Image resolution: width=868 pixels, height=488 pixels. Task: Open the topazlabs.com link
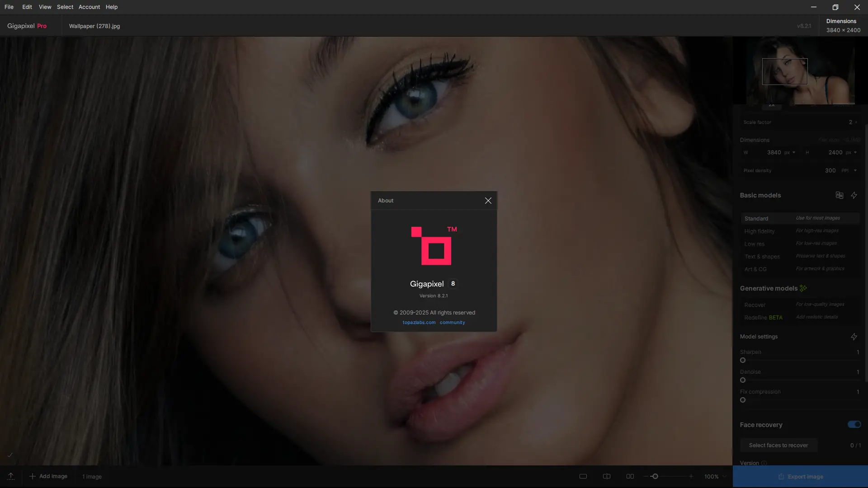click(419, 323)
